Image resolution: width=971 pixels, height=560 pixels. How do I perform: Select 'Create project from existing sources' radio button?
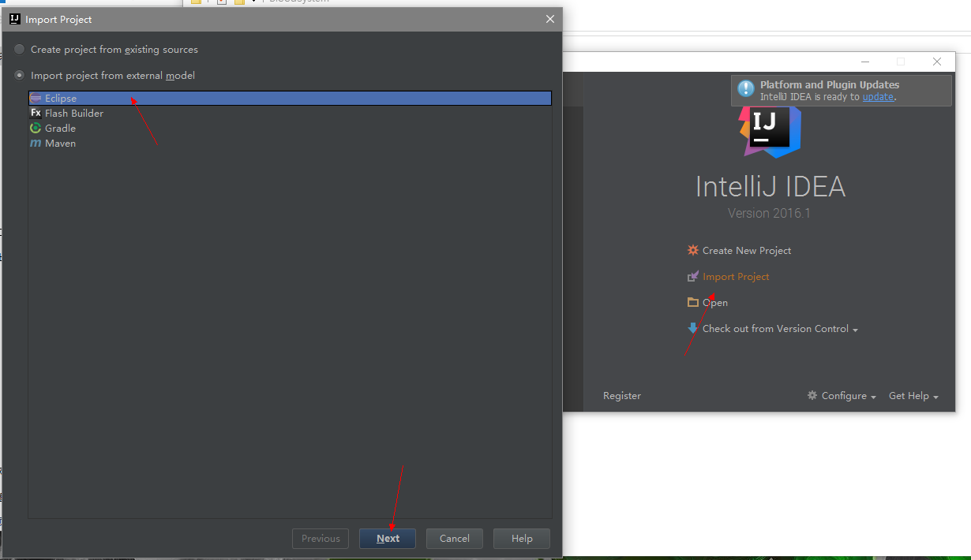point(20,50)
